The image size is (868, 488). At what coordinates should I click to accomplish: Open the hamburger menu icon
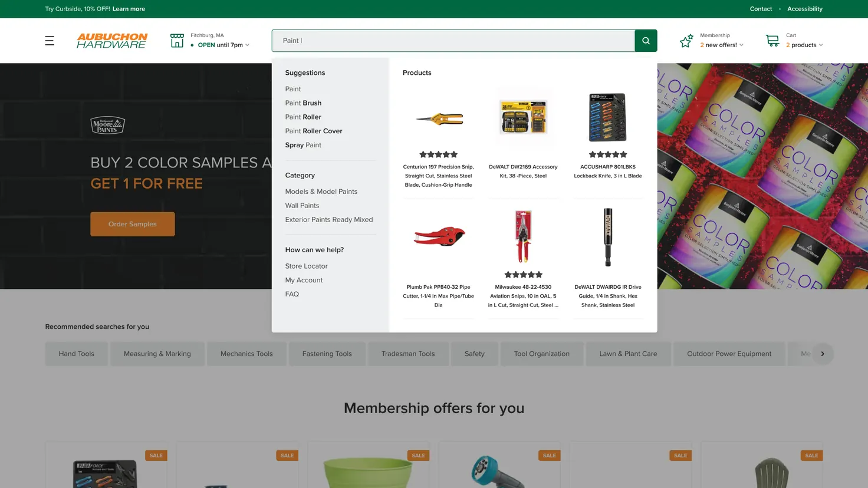click(50, 41)
